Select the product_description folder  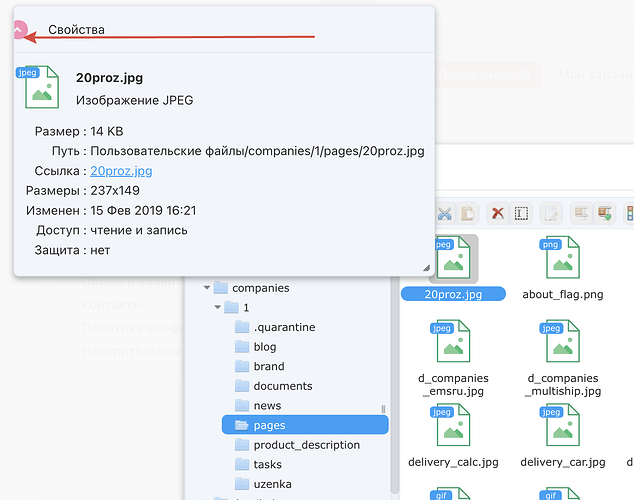coord(306,445)
